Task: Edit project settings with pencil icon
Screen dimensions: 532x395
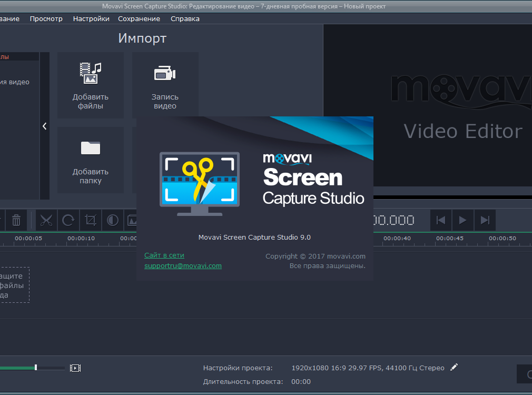Action: point(454,367)
